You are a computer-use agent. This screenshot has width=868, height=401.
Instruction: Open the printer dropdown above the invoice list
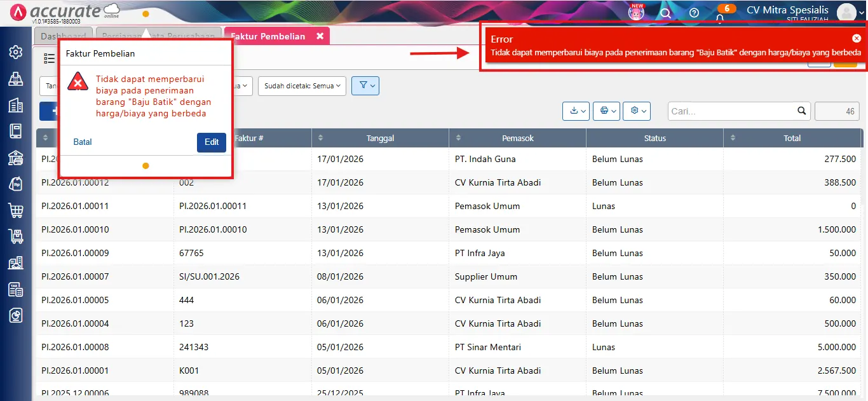click(x=606, y=111)
